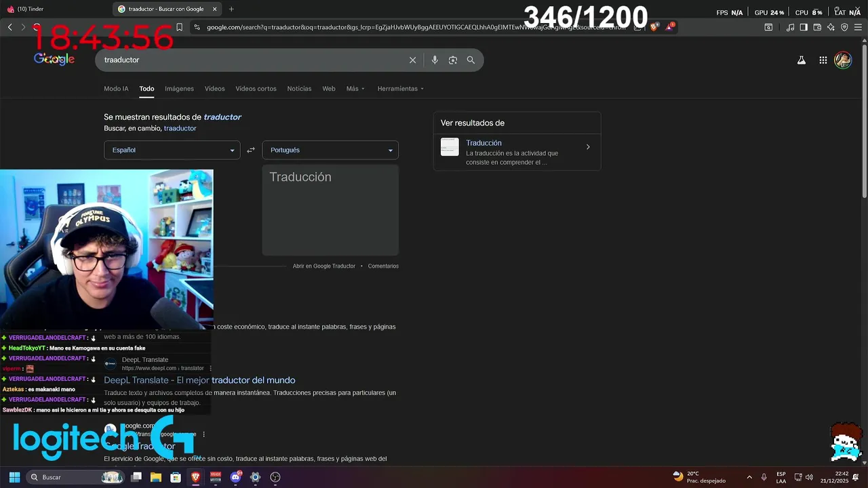Viewport: 868px width, 488px height.
Task: Switch to the Web tab
Action: coord(329,89)
